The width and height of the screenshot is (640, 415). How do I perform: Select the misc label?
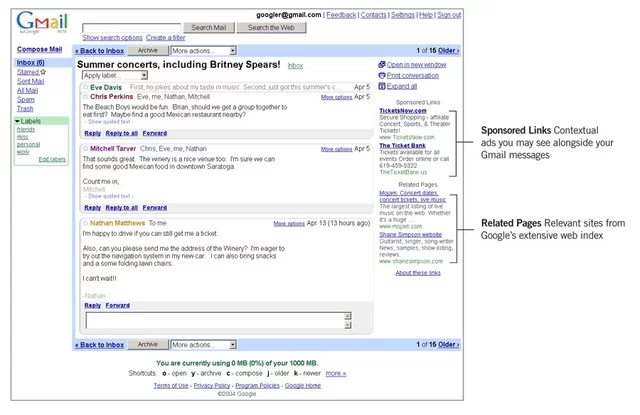22,137
